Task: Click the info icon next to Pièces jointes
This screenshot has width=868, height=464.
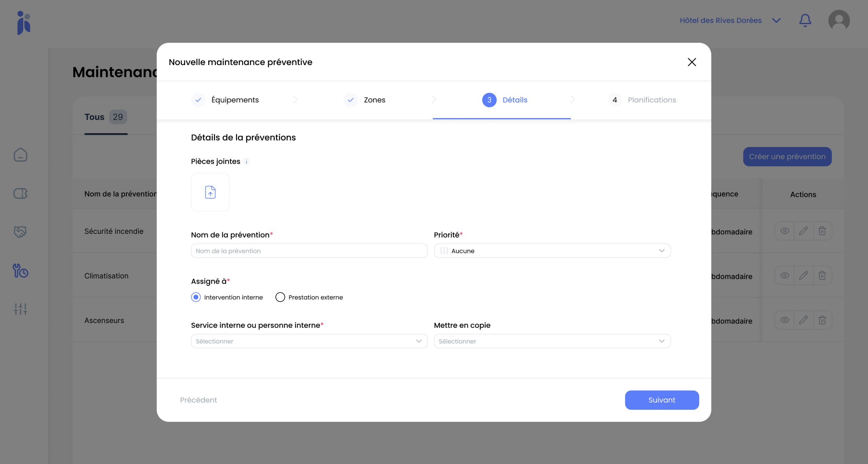Action: point(246,162)
